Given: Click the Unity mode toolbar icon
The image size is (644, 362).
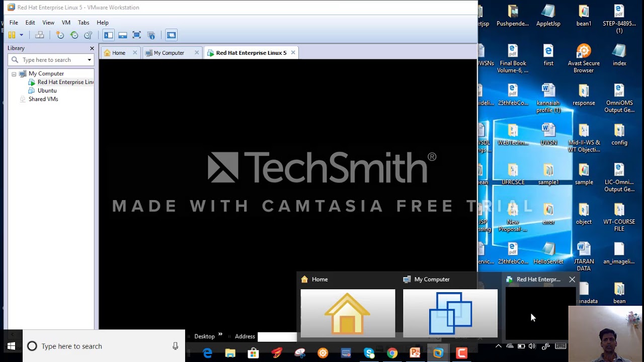Looking at the screenshot, I should (151, 35).
